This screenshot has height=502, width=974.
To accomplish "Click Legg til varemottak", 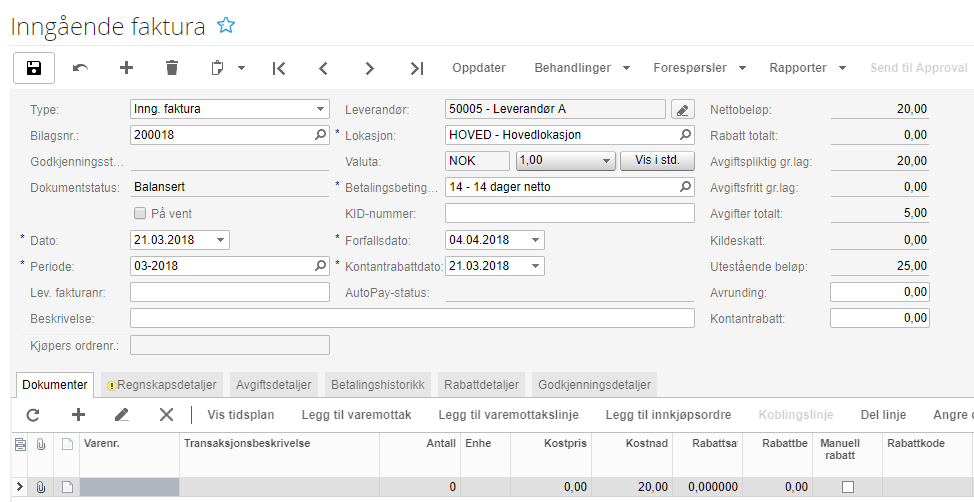I will click(357, 414).
